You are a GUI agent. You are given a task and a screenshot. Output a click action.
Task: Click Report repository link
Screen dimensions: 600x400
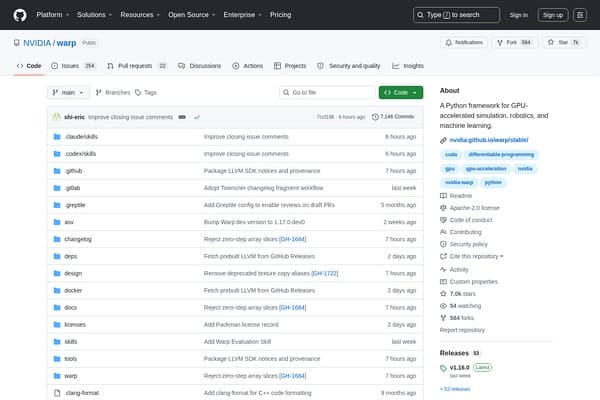coord(462,330)
